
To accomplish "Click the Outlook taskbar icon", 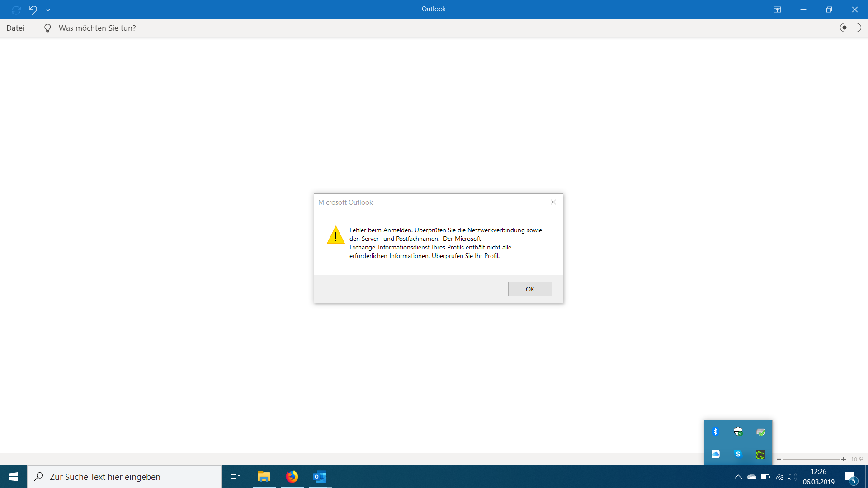I will [320, 477].
